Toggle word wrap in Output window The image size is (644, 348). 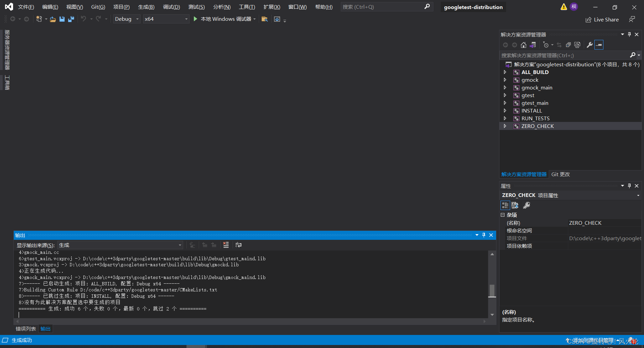pos(238,245)
